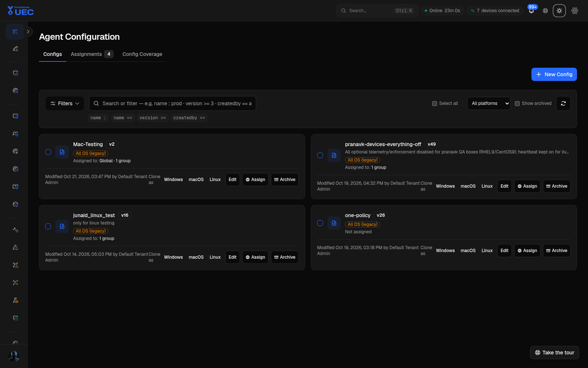Clone as Linux for one-policy

point(487,251)
